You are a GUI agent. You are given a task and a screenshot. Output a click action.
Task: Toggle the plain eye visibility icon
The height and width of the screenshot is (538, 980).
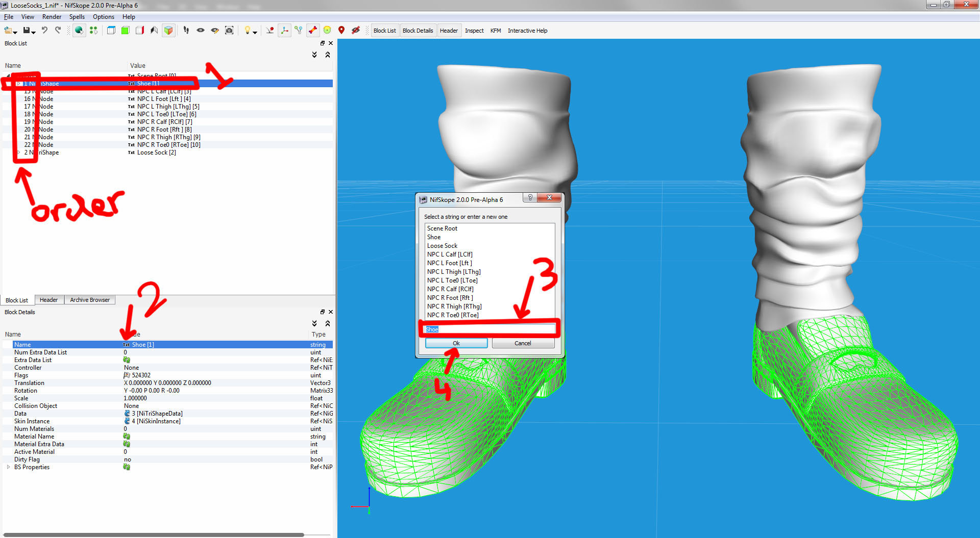(201, 31)
